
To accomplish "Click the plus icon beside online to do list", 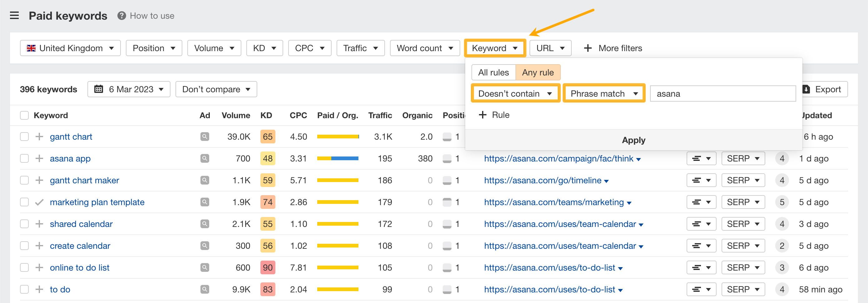I will [x=39, y=268].
